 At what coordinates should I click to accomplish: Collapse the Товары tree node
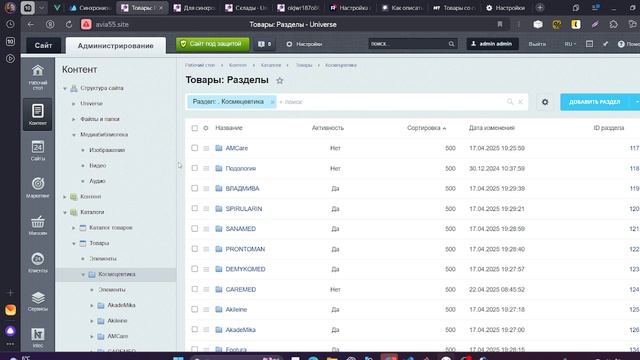[x=73, y=243]
